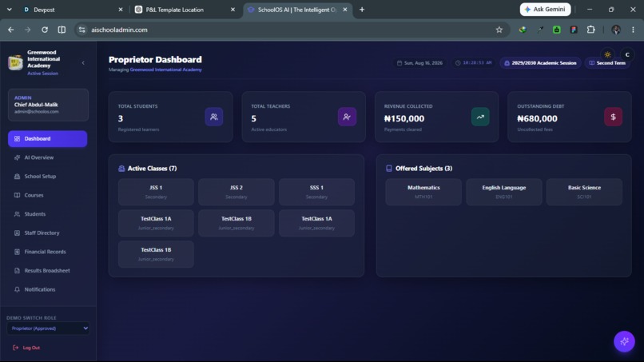
Task: Open the JSS 1 class card
Action: click(x=156, y=192)
